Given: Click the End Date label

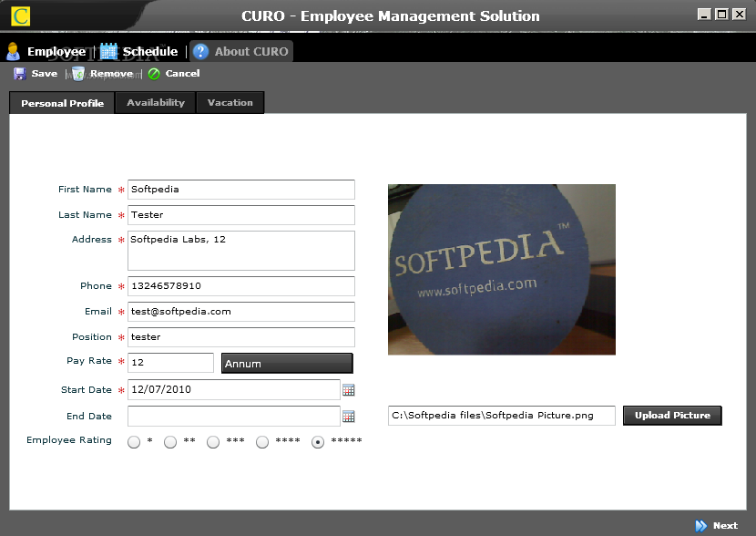Looking at the screenshot, I should [x=89, y=416].
